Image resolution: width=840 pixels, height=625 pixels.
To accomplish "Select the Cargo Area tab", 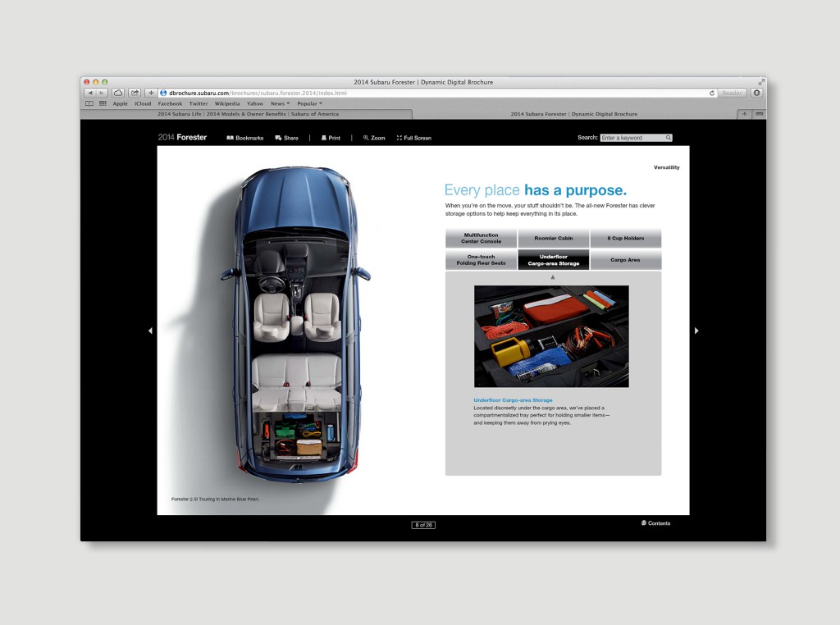I will (626, 260).
